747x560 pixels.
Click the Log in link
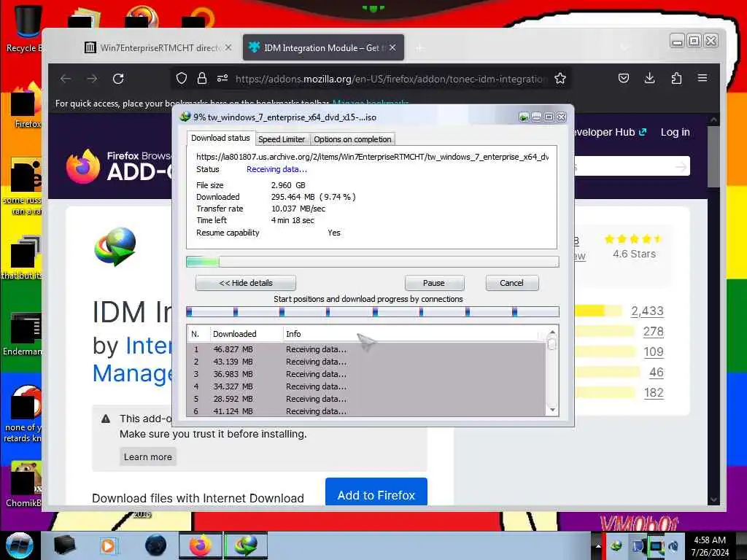675,133
